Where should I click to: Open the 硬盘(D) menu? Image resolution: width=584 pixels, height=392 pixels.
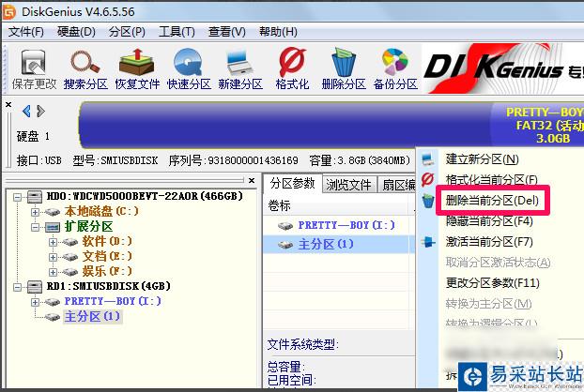click(76, 32)
